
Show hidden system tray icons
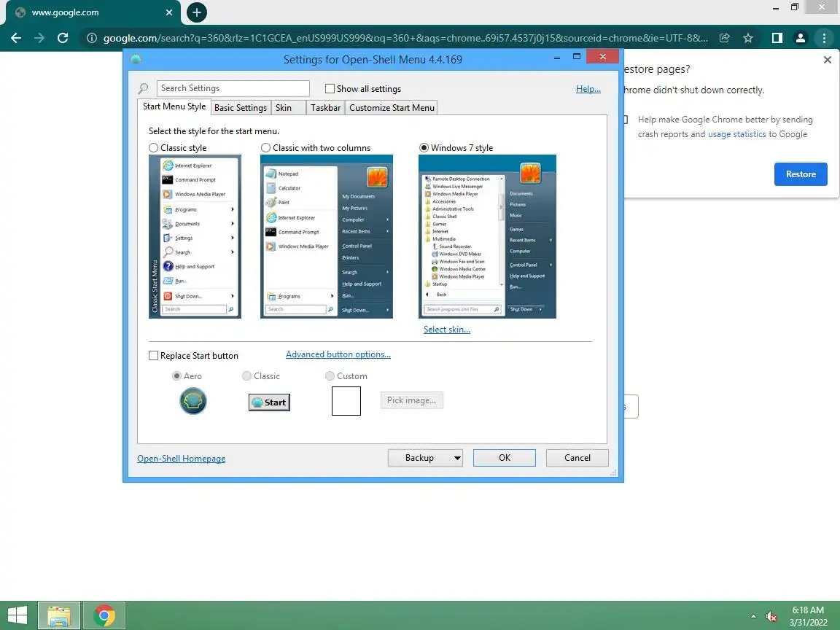pyautogui.click(x=753, y=617)
